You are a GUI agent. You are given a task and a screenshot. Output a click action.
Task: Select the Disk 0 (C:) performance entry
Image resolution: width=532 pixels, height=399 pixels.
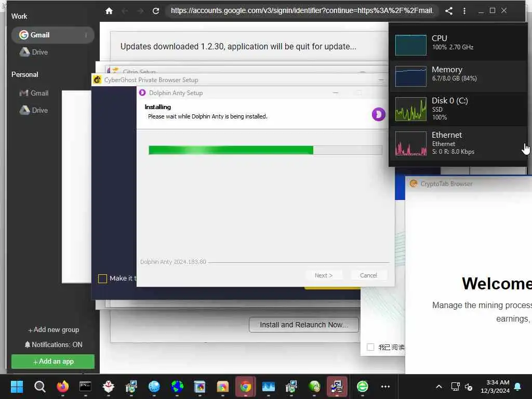coord(458,109)
